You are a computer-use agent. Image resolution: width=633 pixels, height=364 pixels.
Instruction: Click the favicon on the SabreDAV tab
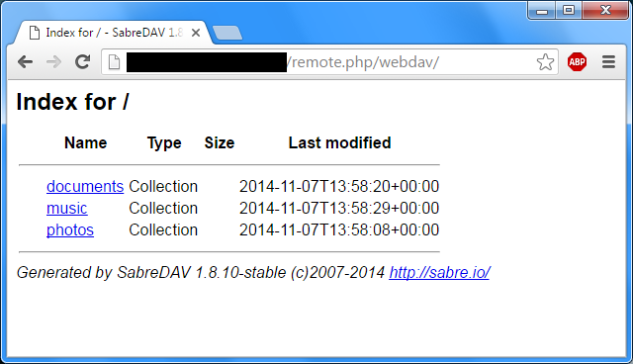(x=35, y=33)
